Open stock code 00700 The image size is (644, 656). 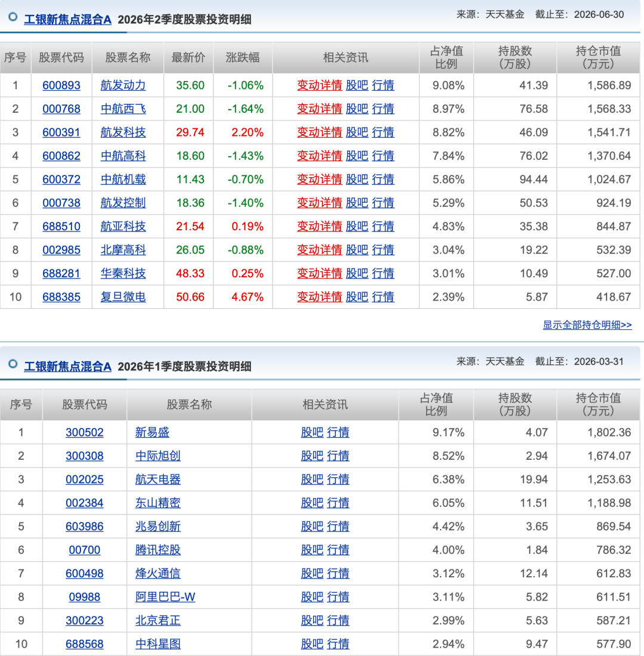click(x=85, y=550)
